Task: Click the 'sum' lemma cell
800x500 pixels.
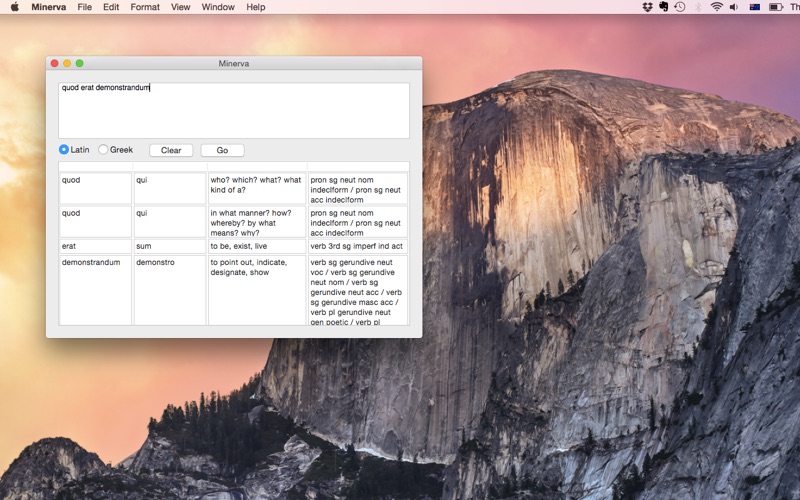Action: [170, 246]
